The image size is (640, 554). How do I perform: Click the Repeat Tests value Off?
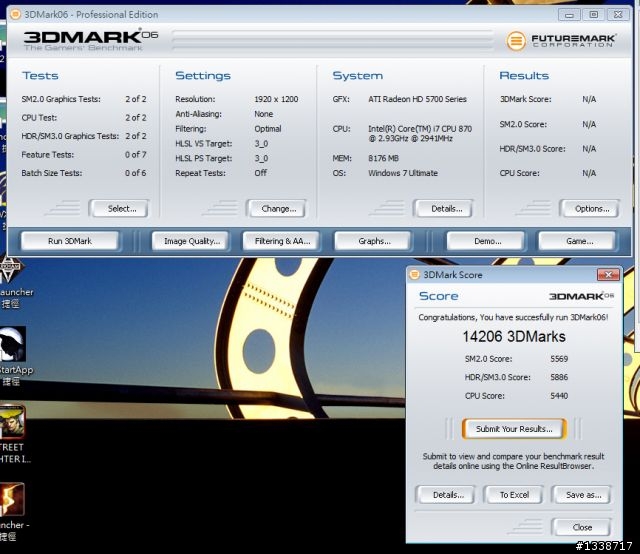[260, 173]
